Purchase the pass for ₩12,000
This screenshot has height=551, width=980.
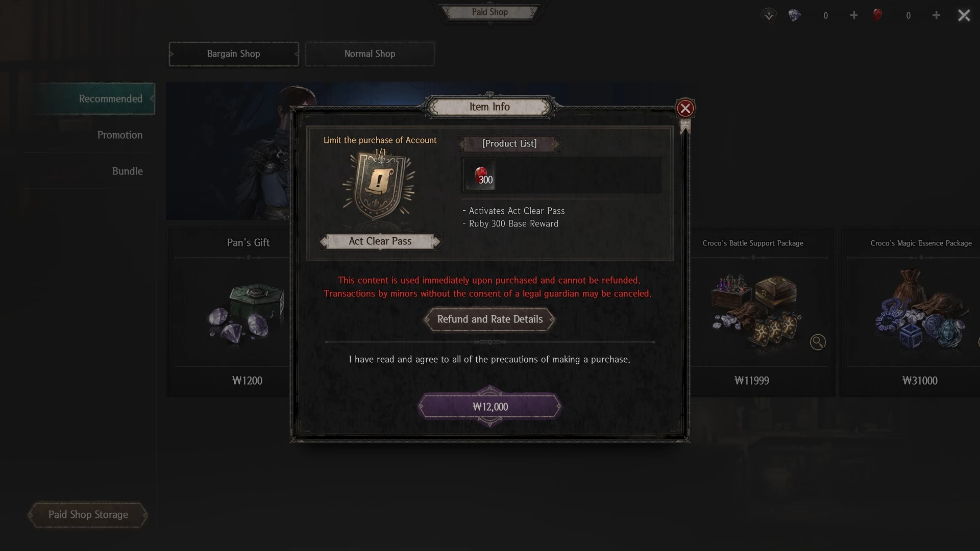[490, 407]
